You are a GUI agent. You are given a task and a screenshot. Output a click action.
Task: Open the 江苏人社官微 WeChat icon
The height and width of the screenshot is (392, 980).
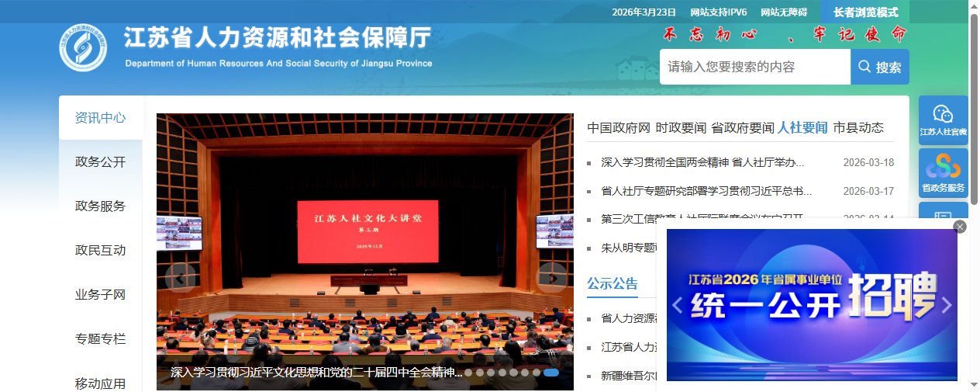tap(943, 116)
